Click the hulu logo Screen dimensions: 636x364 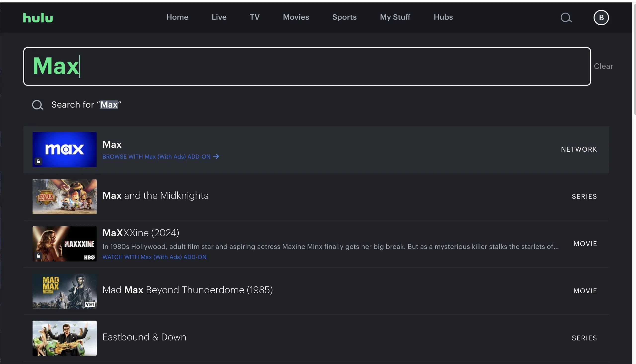point(38,17)
